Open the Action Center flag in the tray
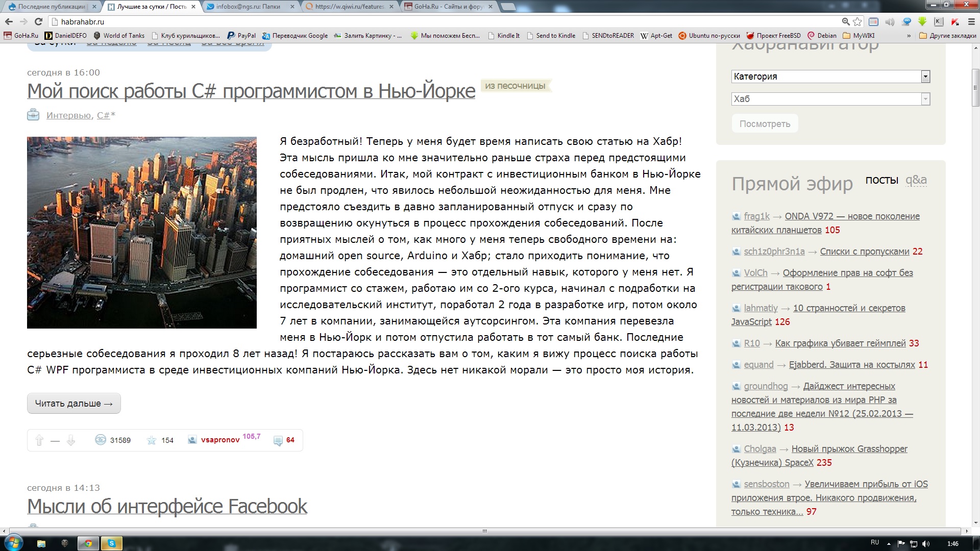The height and width of the screenshot is (551, 980). coord(901,544)
